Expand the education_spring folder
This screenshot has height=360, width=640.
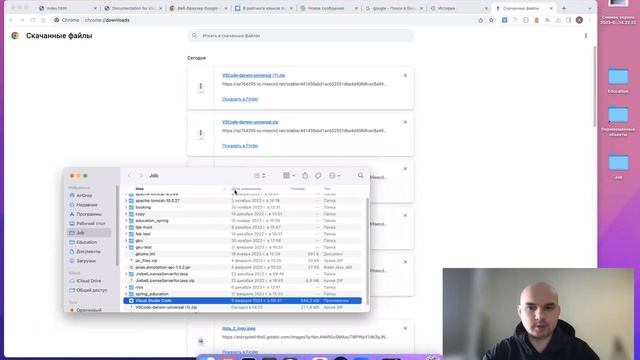point(126,221)
